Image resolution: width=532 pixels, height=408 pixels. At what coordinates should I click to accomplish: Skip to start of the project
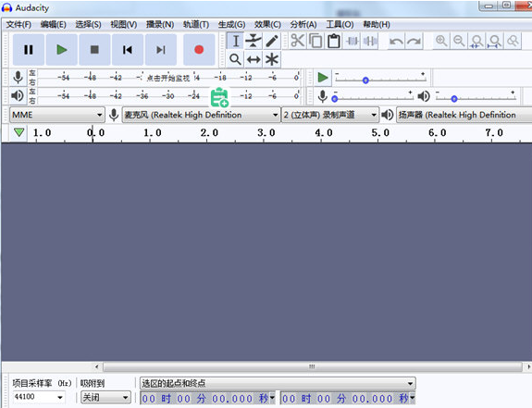(128, 50)
